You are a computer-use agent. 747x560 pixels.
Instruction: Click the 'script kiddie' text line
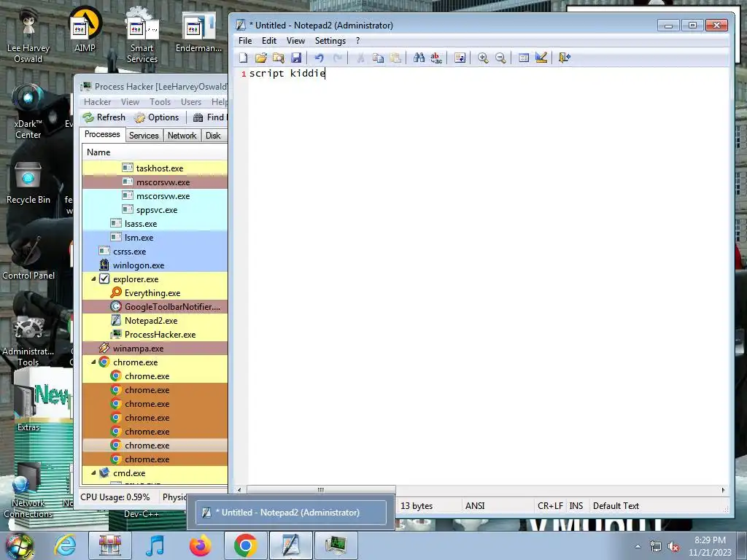(x=287, y=74)
